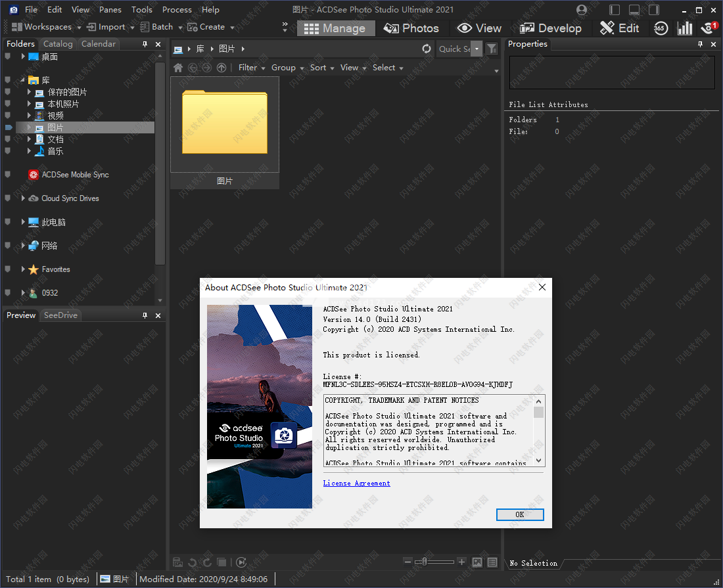Open the Group dropdown

[x=288, y=68]
